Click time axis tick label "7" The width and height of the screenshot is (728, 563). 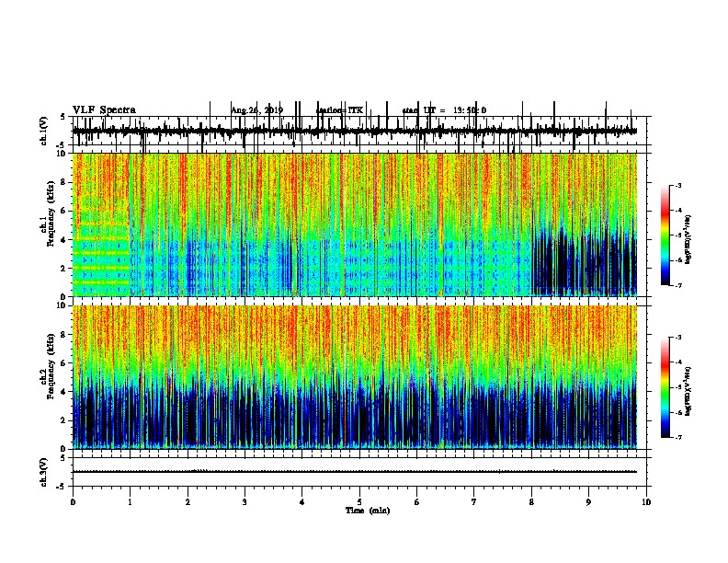[x=474, y=502]
